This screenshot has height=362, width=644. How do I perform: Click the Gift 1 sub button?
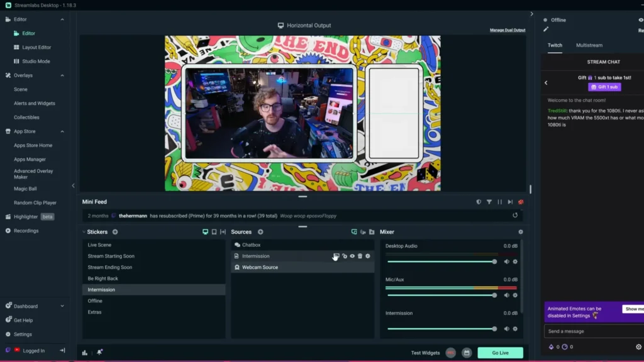point(604,87)
